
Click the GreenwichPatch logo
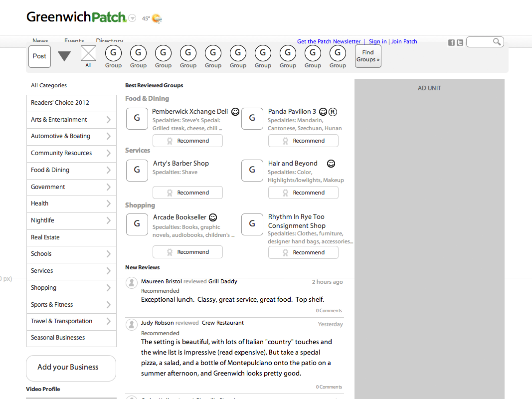76,17
